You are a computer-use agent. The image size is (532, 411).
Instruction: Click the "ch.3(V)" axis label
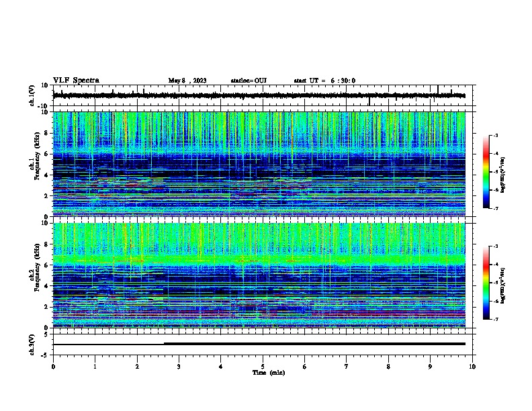(x=32, y=345)
